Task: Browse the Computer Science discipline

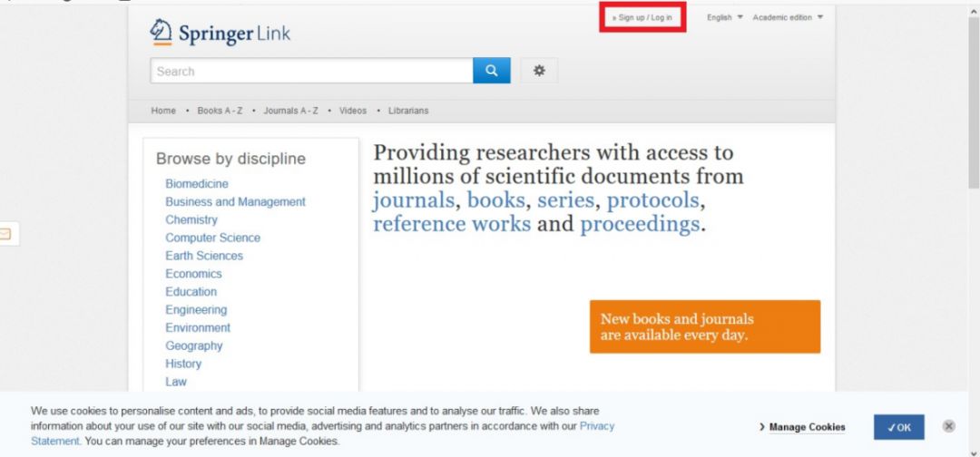Action: click(x=212, y=238)
